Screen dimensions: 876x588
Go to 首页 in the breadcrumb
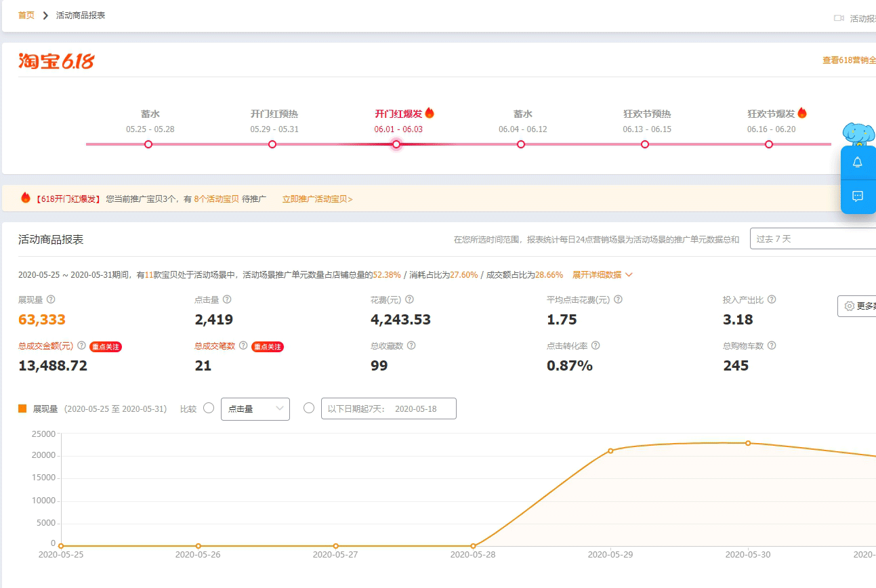coord(26,15)
